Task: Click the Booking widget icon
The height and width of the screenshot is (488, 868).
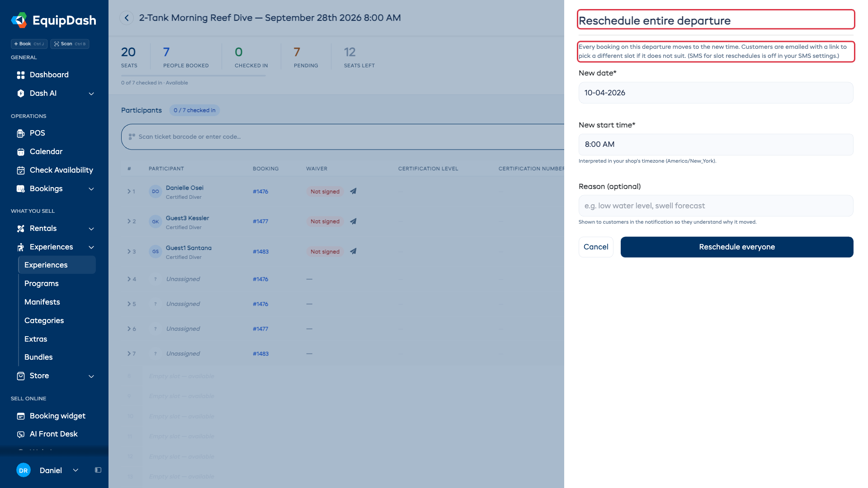Action: coord(21,416)
